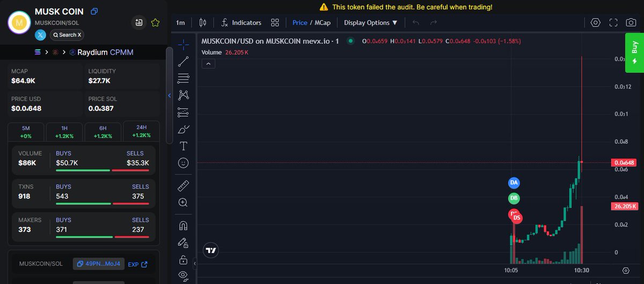Enter fullscreen chart mode
The image size is (644, 284).
point(613,23)
